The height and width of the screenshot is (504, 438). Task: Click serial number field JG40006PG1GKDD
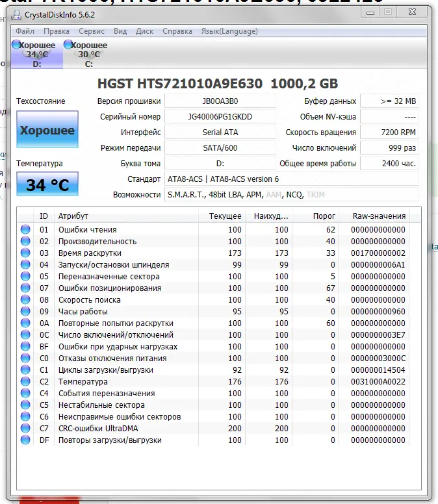point(220,117)
